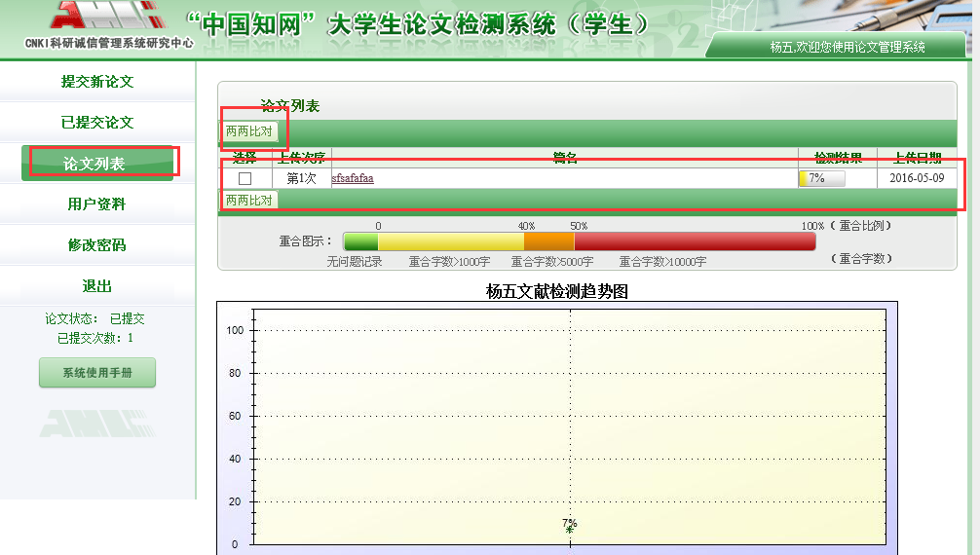Click the 重合字数>1000字 legend label
This screenshot has width=980, height=555.
click(449, 261)
